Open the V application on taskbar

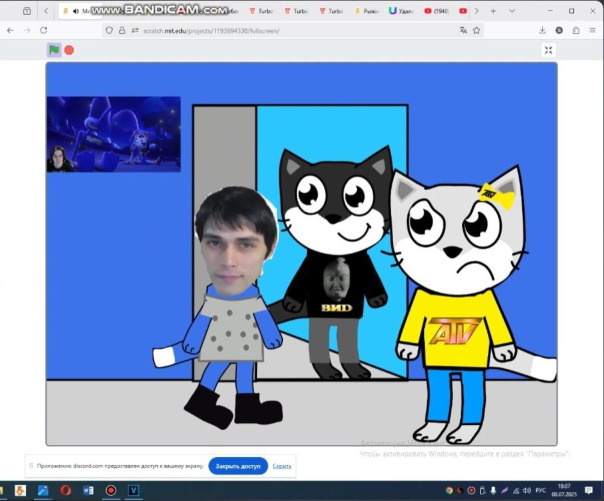pyautogui.click(x=133, y=491)
